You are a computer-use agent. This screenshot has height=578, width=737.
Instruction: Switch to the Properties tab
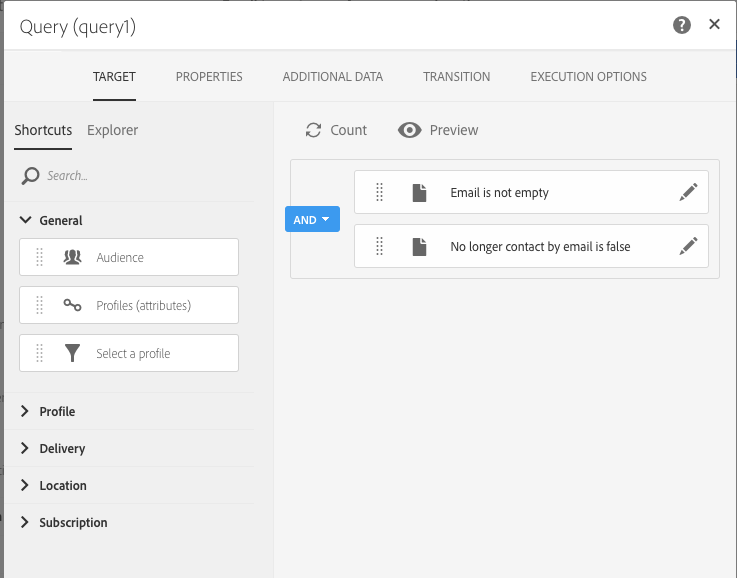pyautogui.click(x=209, y=77)
